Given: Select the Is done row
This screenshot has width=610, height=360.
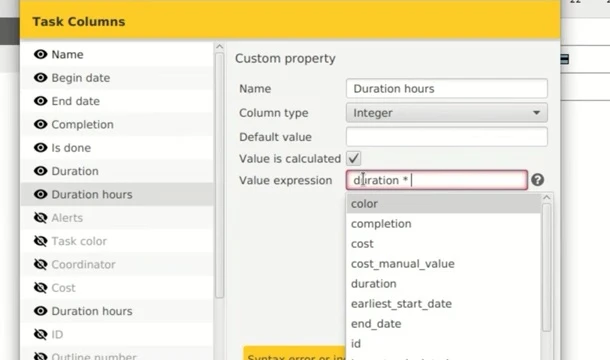Looking at the screenshot, I should click(x=117, y=148).
